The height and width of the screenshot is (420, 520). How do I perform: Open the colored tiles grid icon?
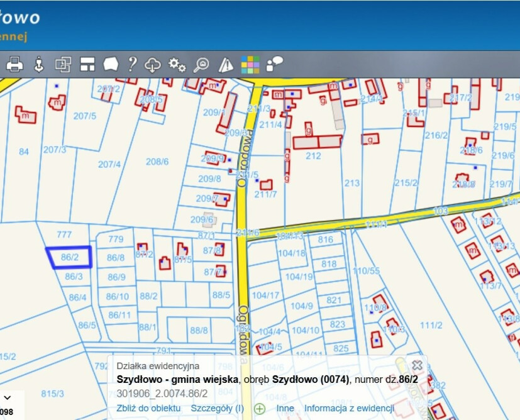pos(250,65)
